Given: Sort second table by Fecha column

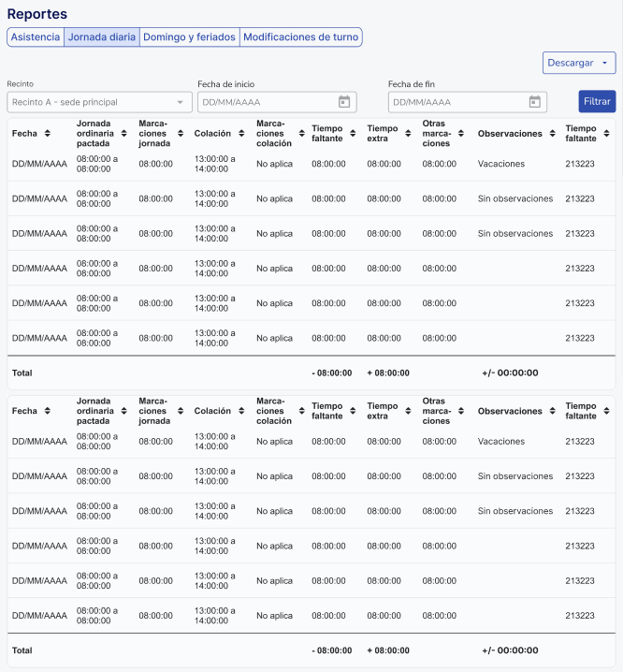Looking at the screenshot, I should 47,412.
